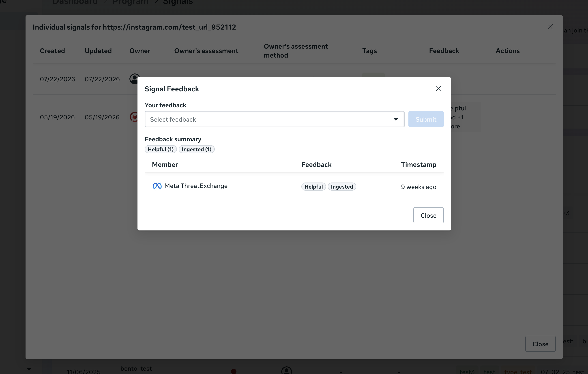Close the Individual signals dialog with X
Screen dimensions: 588x374
coord(550,27)
